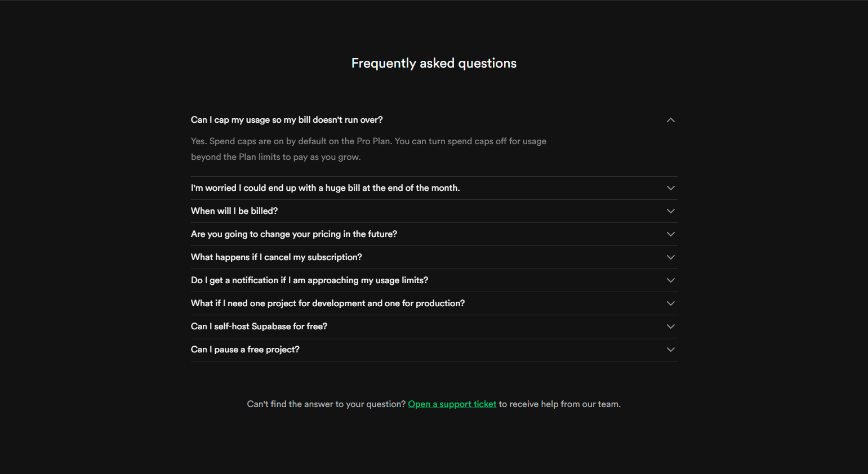Select the question about capping usage
This screenshot has height=474, width=868.
(287, 119)
